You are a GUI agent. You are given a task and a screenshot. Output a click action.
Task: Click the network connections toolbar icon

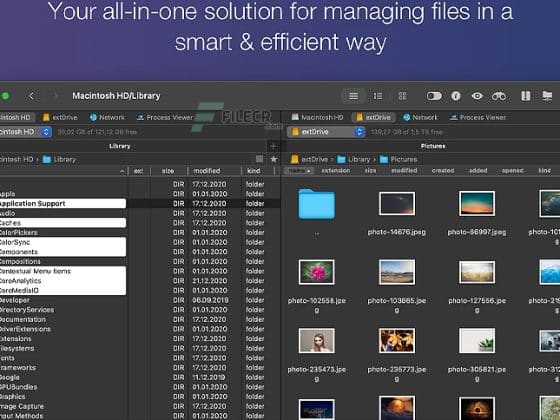[547, 96]
